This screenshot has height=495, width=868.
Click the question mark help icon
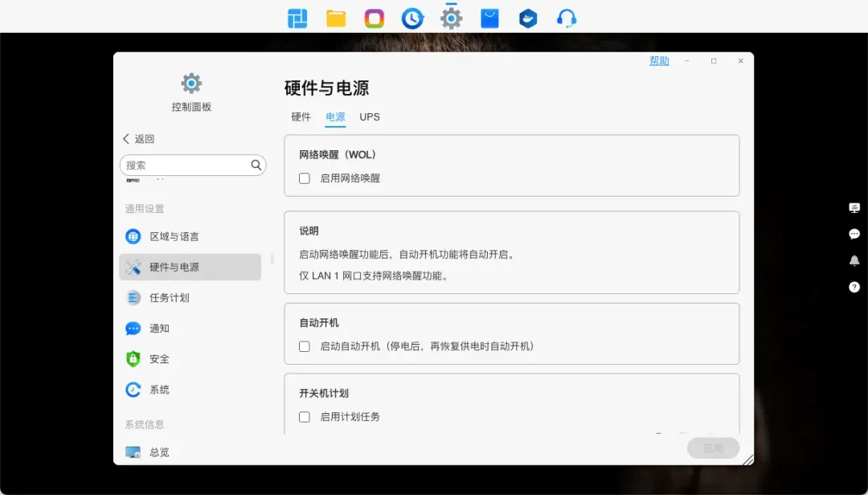point(854,287)
